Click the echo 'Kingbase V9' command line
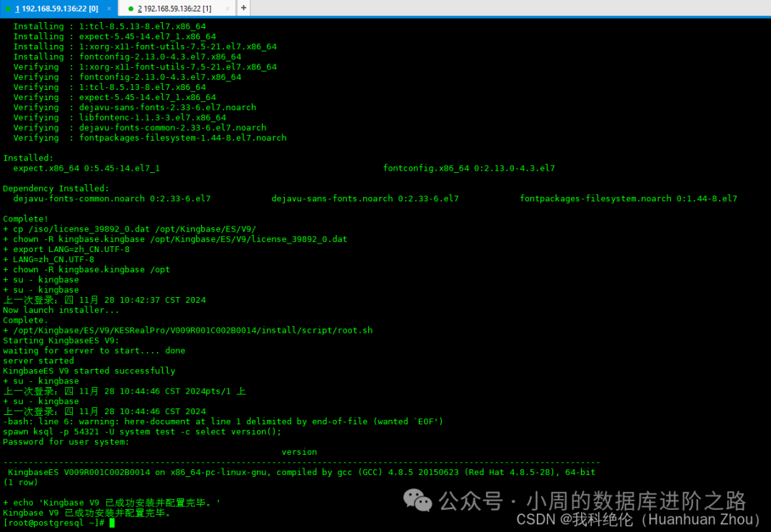The height and width of the screenshot is (532, 771). [x=111, y=503]
